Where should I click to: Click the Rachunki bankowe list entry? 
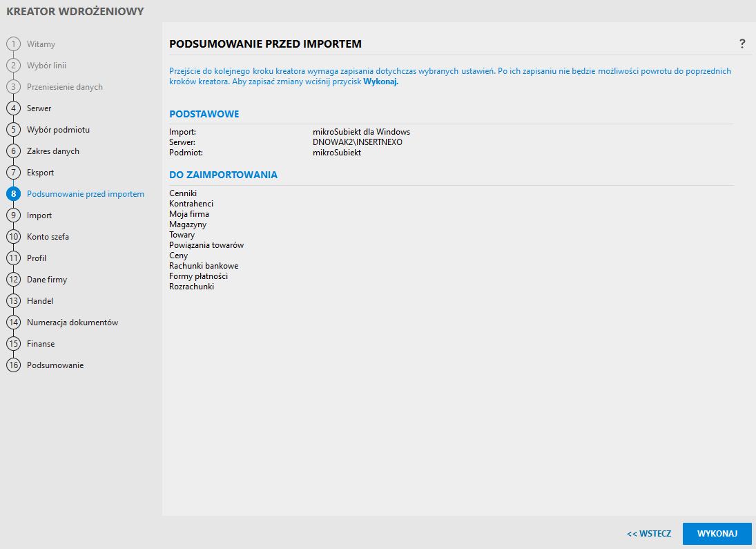pyautogui.click(x=204, y=266)
